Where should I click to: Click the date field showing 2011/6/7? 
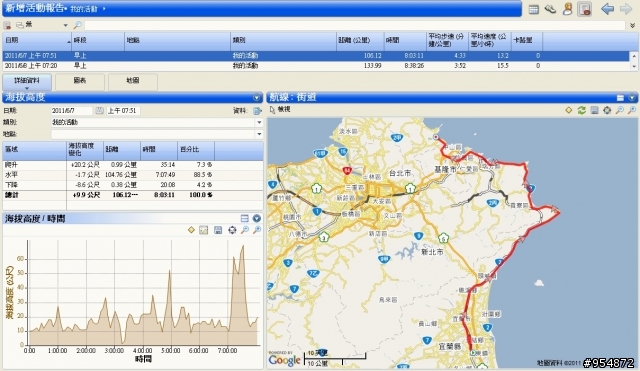(72, 111)
